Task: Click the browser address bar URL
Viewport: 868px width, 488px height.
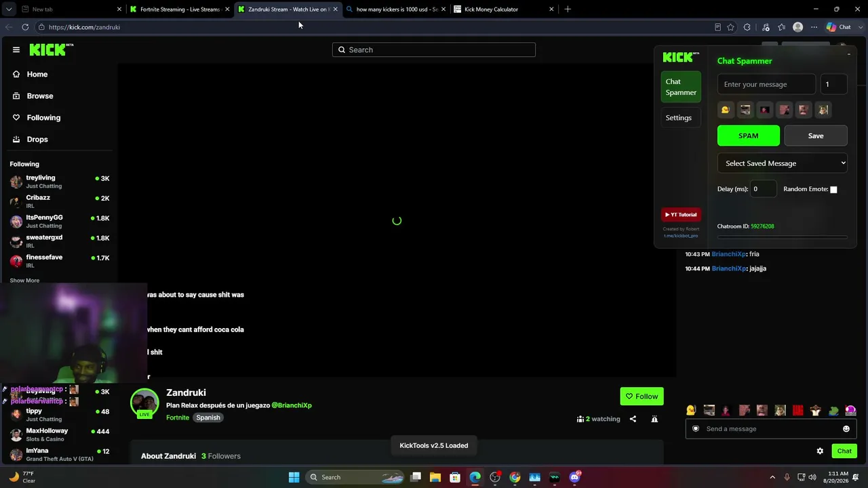Action: click(x=84, y=27)
